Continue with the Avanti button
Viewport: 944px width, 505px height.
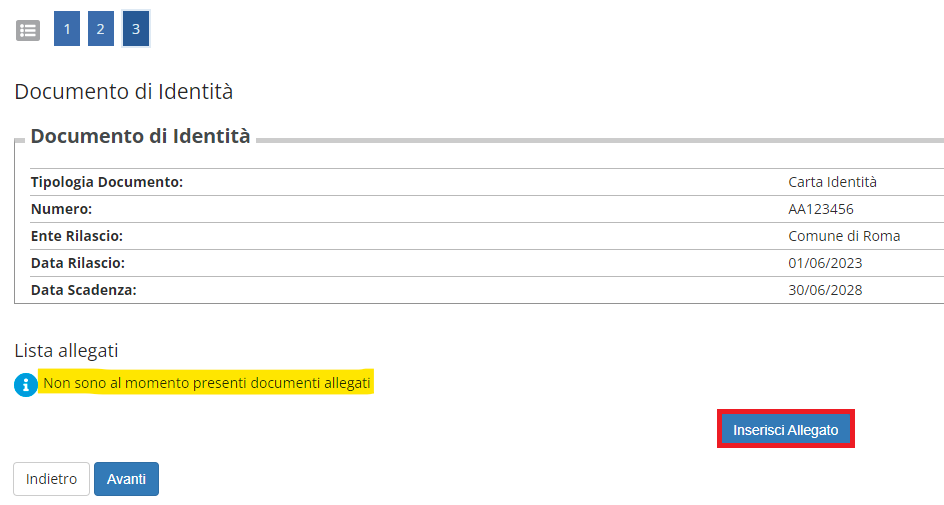point(126,479)
